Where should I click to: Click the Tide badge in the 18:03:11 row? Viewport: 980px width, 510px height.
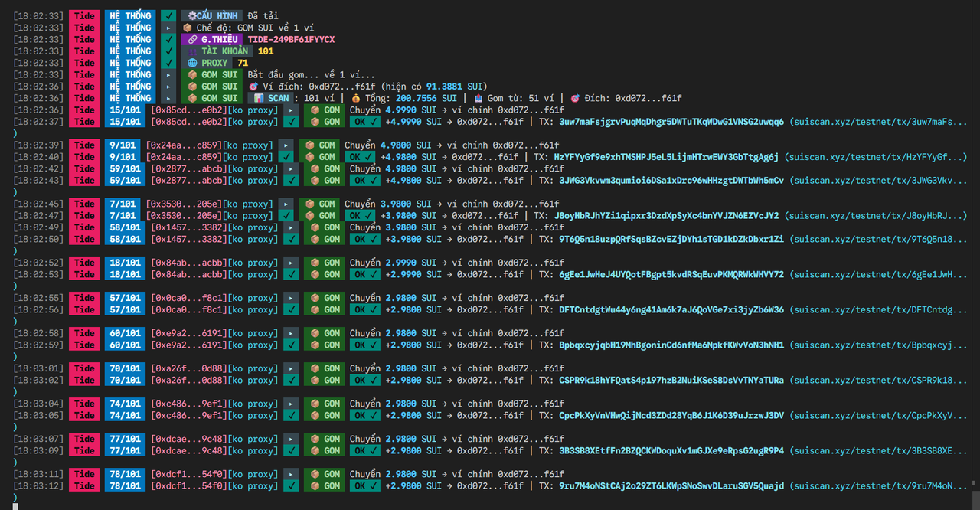(x=84, y=474)
